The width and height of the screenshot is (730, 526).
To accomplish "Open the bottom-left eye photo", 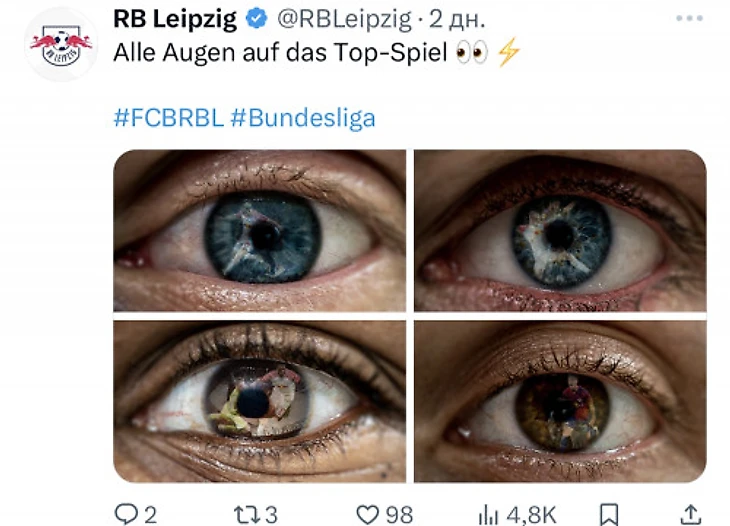I will point(259,401).
